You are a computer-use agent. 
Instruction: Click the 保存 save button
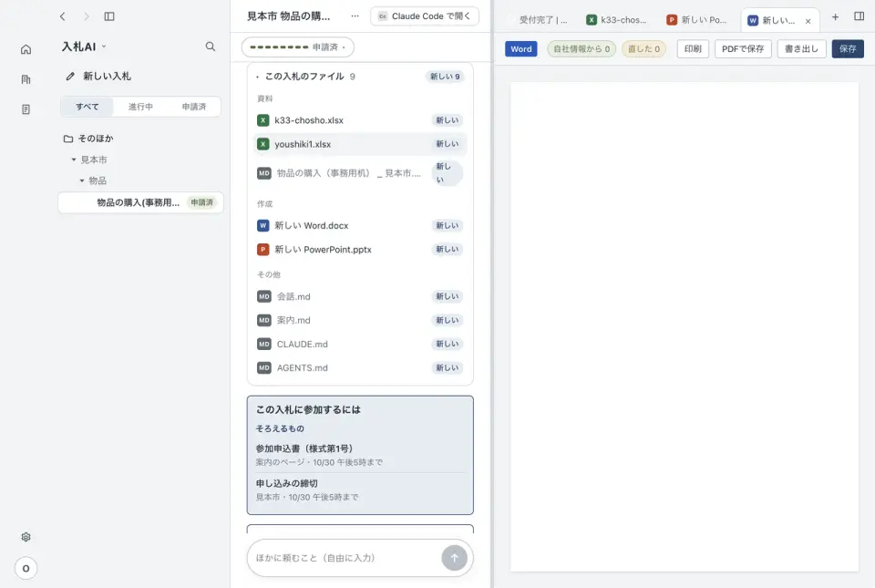(x=847, y=49)
